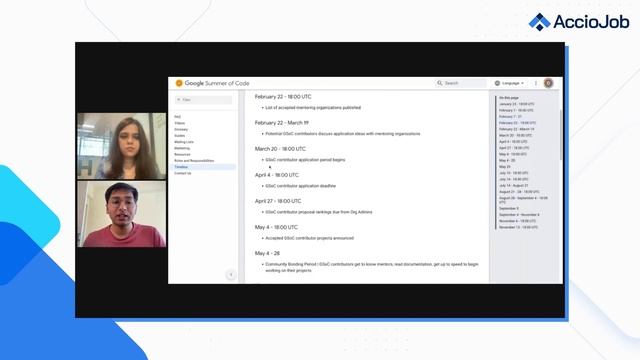This screenshot has height=360, width=640.
Task: Click 'GSoC contributor application period begins' bullet
Action: point(305,160)
